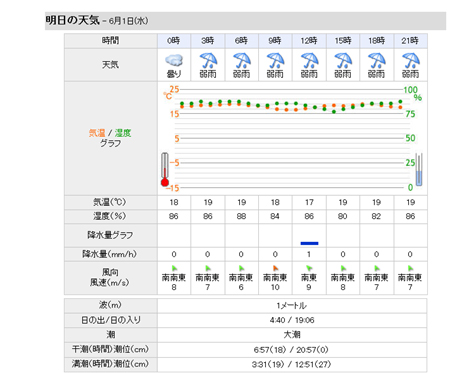Click the 潮 row label
The height and width of the screenshot is (373, 450).
[111, 335]
